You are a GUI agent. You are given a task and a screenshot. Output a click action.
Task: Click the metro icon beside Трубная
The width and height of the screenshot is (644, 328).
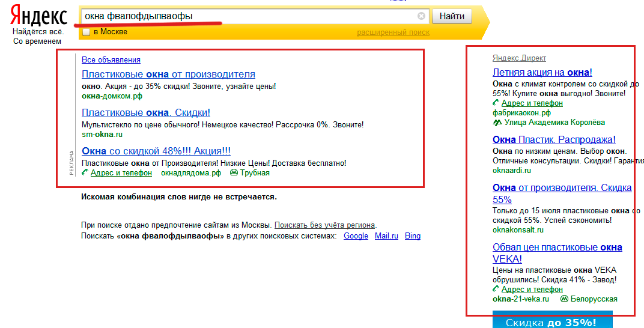[x=234, y=173]
